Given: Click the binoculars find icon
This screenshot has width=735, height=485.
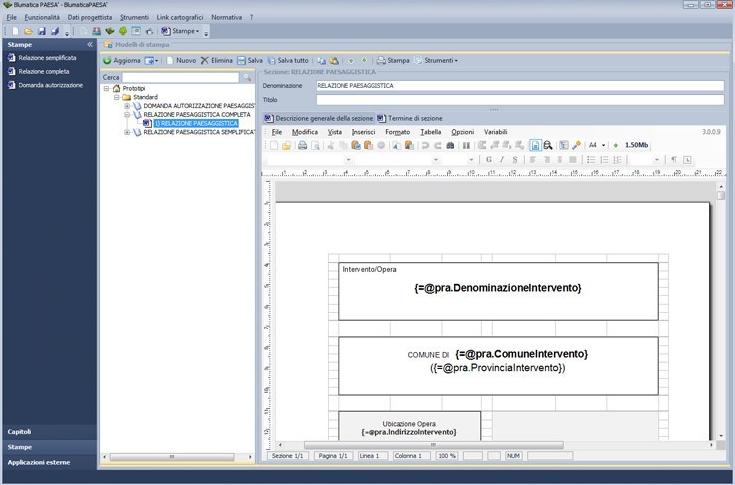Looking at the screenshot, I should (451, 145).
